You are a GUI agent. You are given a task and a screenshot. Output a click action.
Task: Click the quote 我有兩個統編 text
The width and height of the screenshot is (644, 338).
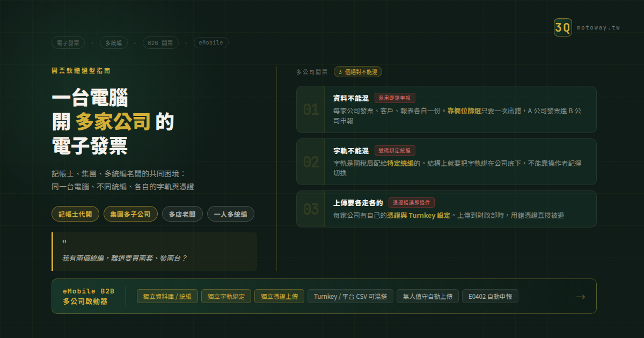125,258
